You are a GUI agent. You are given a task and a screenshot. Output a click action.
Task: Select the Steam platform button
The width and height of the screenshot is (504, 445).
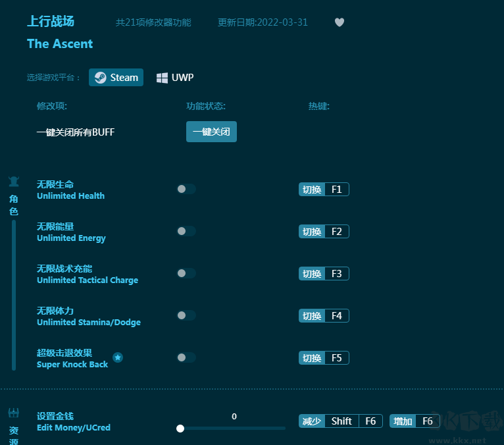click(x=116, y=77)
